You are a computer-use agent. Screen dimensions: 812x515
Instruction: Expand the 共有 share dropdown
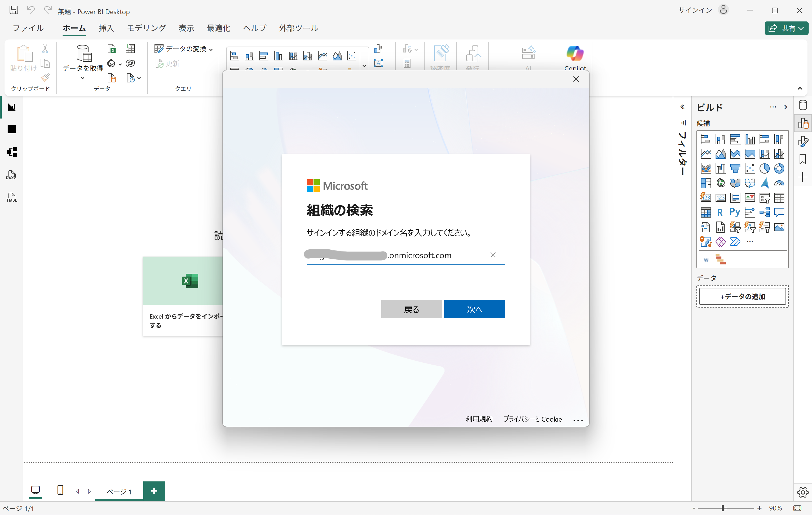pos(800,28)
